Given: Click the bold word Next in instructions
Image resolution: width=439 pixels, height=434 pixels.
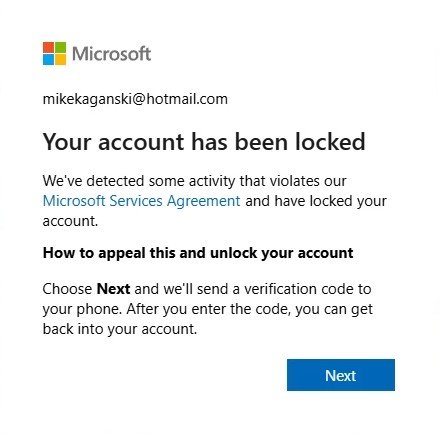Looking at the screenshot, I should click(113, 289).
